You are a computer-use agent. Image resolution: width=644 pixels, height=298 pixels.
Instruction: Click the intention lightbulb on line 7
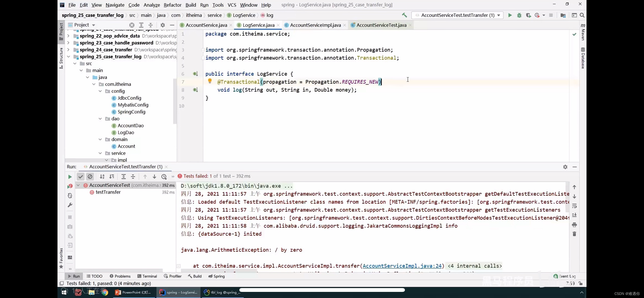pos(210,81)
